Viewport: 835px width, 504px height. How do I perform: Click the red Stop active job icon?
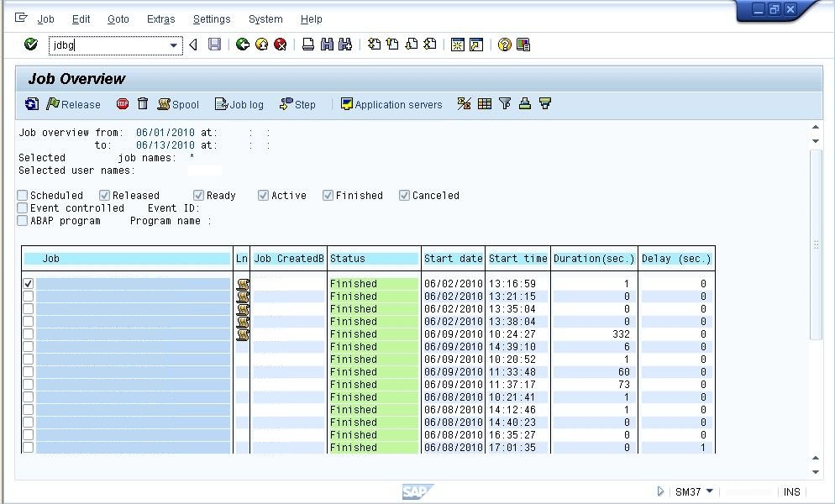(x=123, y=104)
